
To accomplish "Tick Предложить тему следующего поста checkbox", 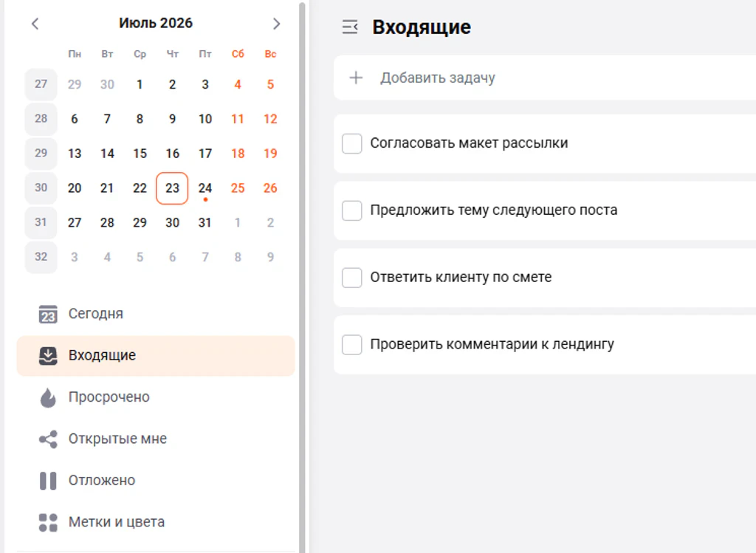I will 352,210.
